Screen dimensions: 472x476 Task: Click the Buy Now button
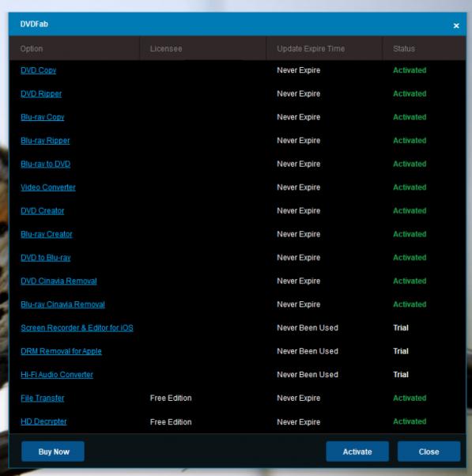(53, 451)
